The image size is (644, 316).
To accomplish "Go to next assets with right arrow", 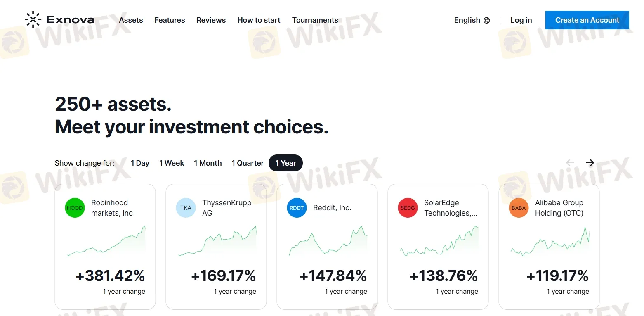I will [x=590, y=163].
